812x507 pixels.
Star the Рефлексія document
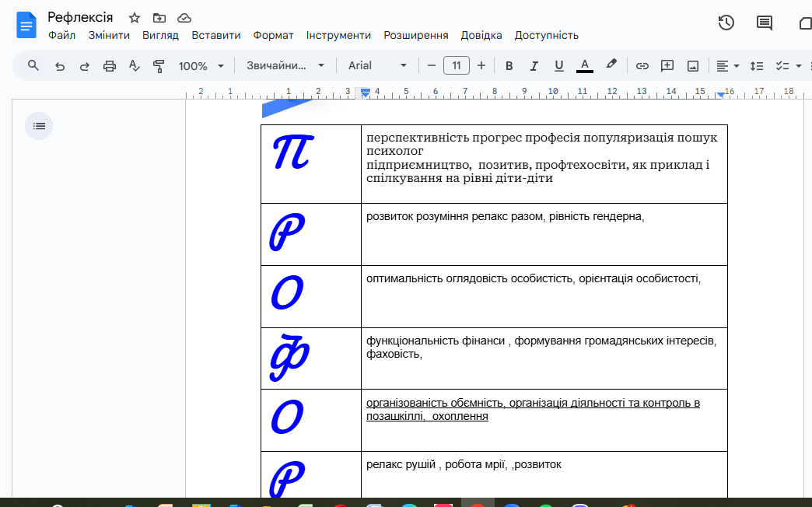[135, 18]
